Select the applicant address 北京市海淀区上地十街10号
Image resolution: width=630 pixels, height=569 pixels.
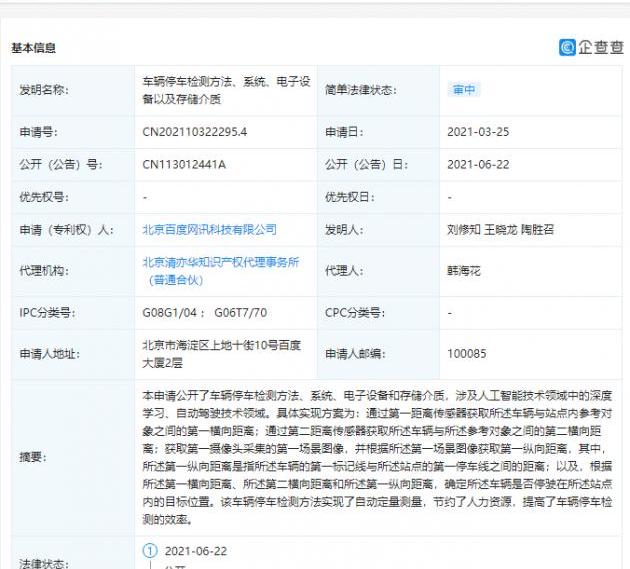coord(221,354)
